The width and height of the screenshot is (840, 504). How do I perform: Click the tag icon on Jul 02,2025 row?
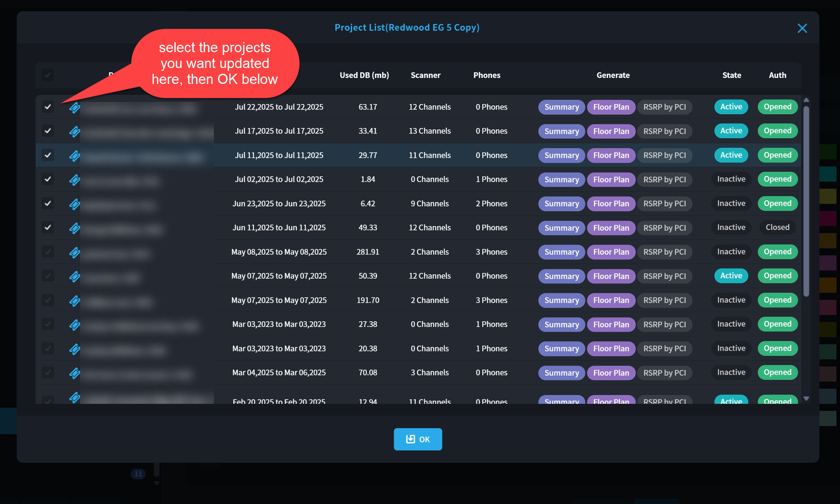pos(74,180)
